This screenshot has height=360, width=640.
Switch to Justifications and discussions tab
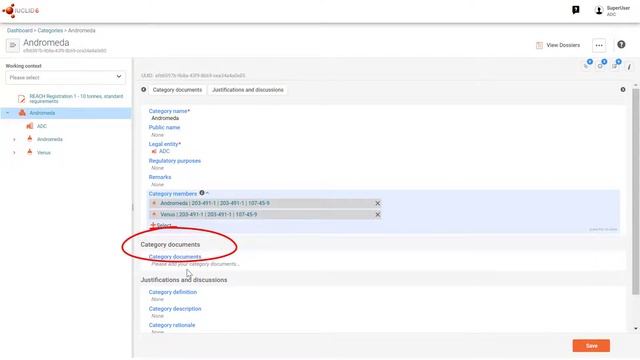tap(248, 90)
